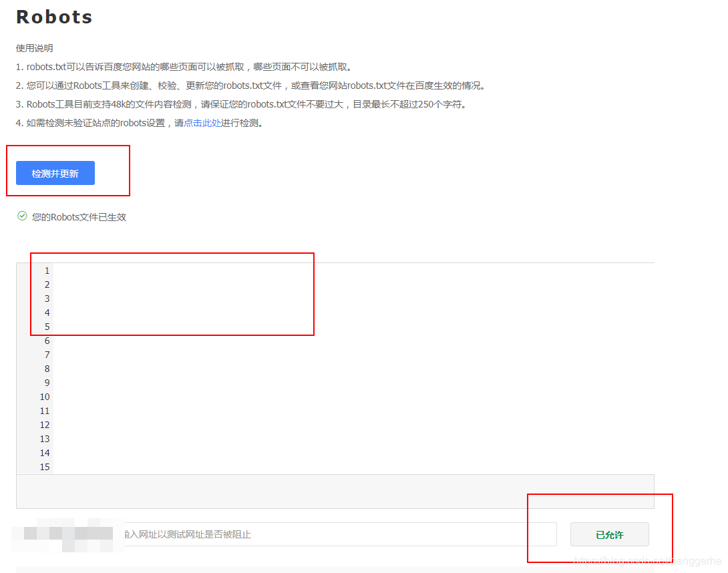Screen dimensions: 728x573
Task: Select the 使用说明 label
Action: (x=34, y=48)
